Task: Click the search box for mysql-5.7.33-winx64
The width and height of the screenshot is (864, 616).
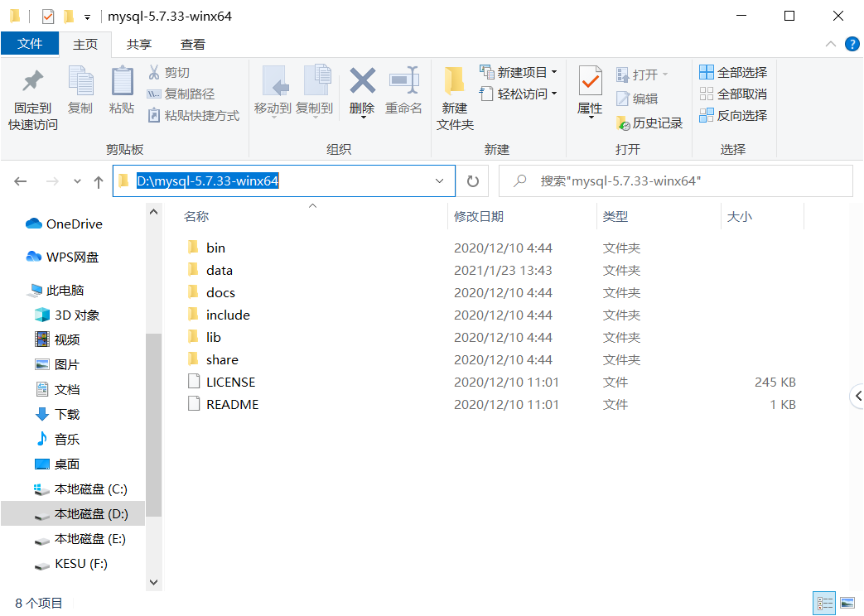Action: tap(676, 181)
